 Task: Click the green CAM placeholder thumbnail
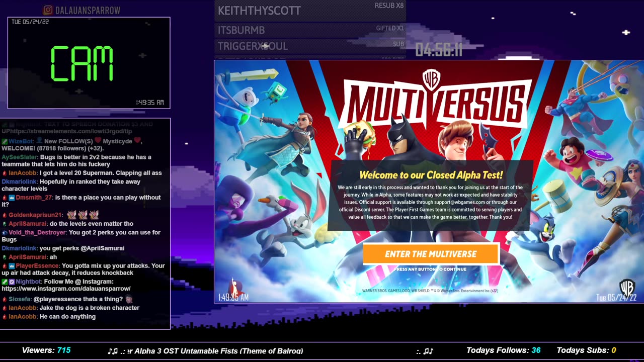89,63
